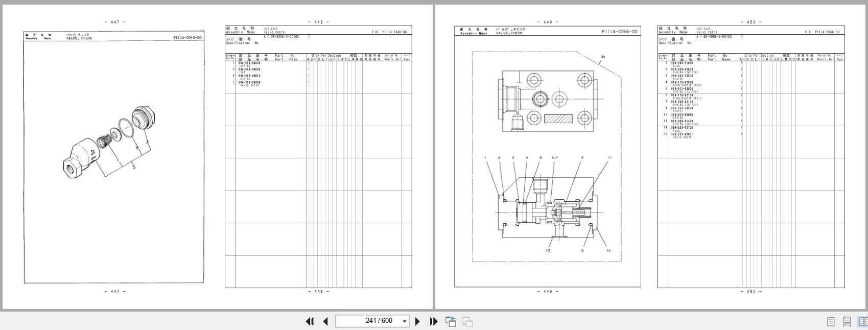Image resolution: width=868 pixels, height=330 pixels.
Task: Click callout number 13 in the page 449 drawing
Action: point(548,250)
